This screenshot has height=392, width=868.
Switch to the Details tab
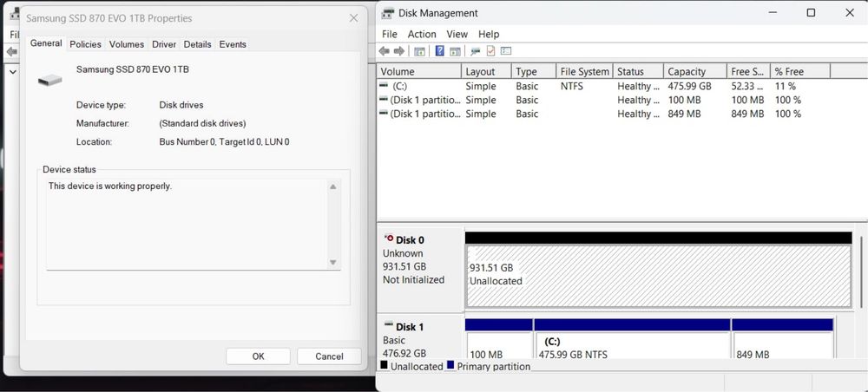point(198,44)
